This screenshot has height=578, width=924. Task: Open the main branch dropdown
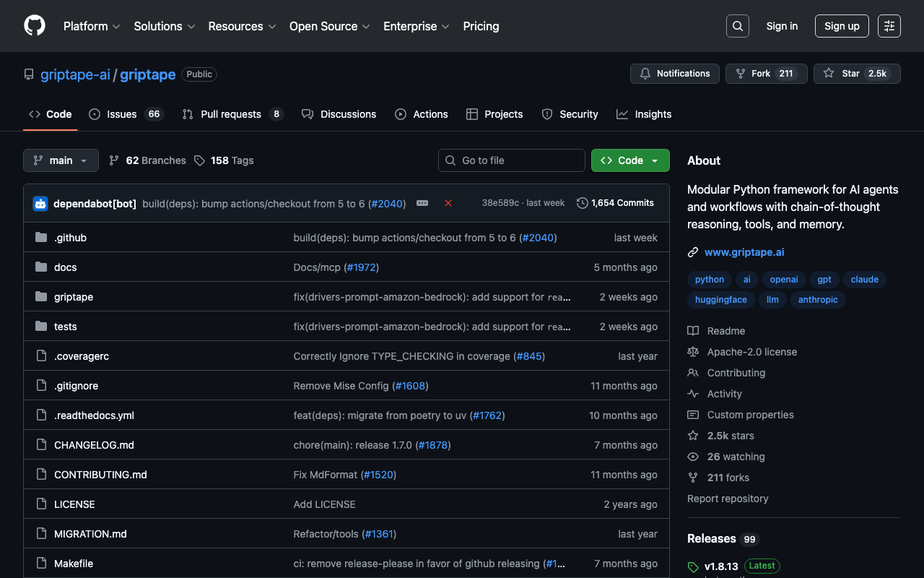tap(61, 160)
